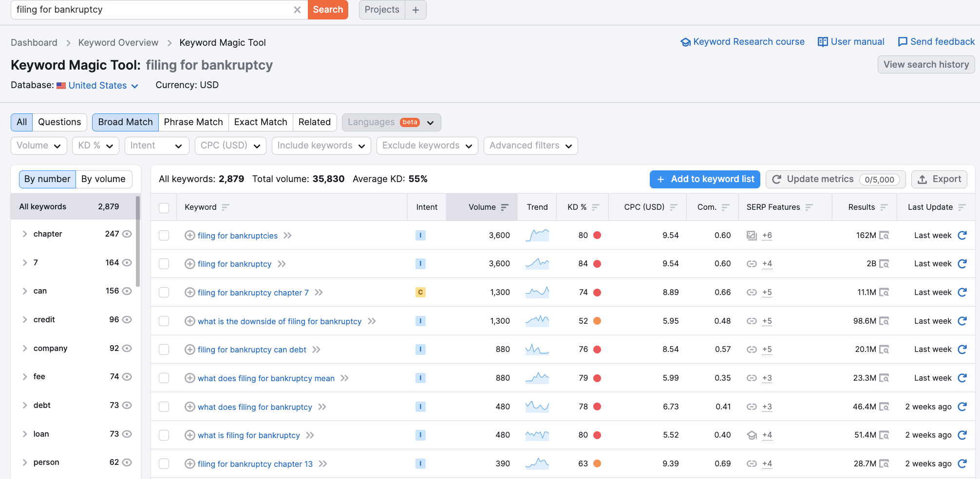Click Add to keyword list button
Image resolution: width=980 pixels, height=479 pixels.
705,179
